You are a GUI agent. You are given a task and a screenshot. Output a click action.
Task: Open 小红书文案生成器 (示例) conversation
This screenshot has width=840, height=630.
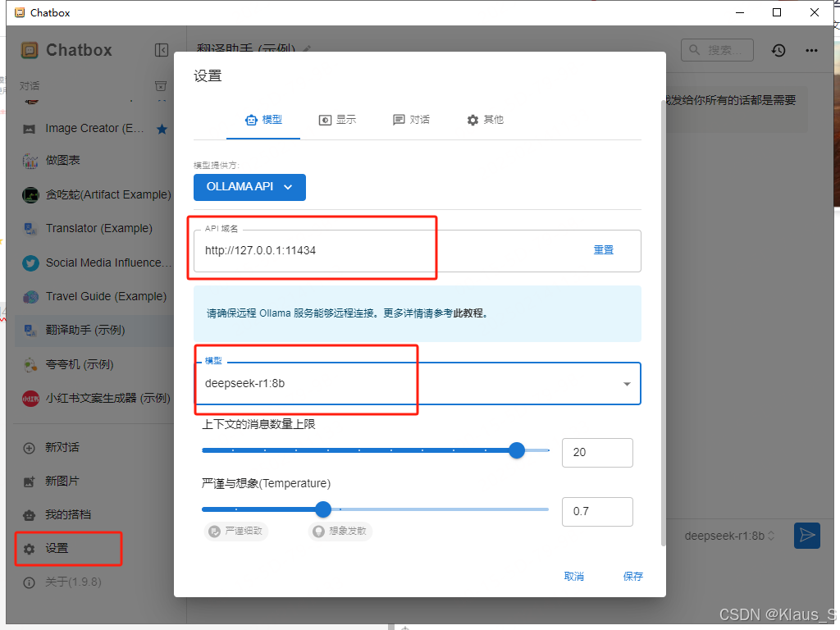(x=94, y=398)
